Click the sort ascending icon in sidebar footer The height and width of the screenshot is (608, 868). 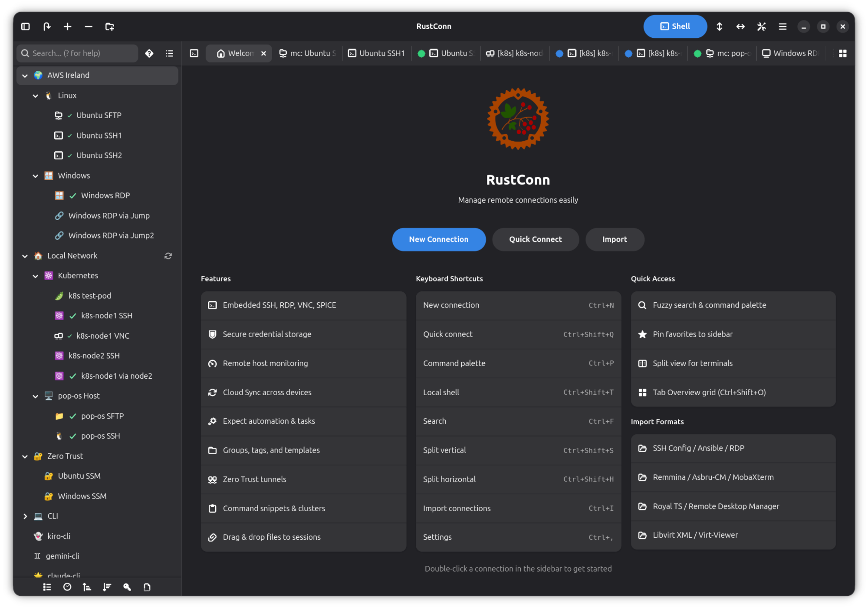(87, 587)
